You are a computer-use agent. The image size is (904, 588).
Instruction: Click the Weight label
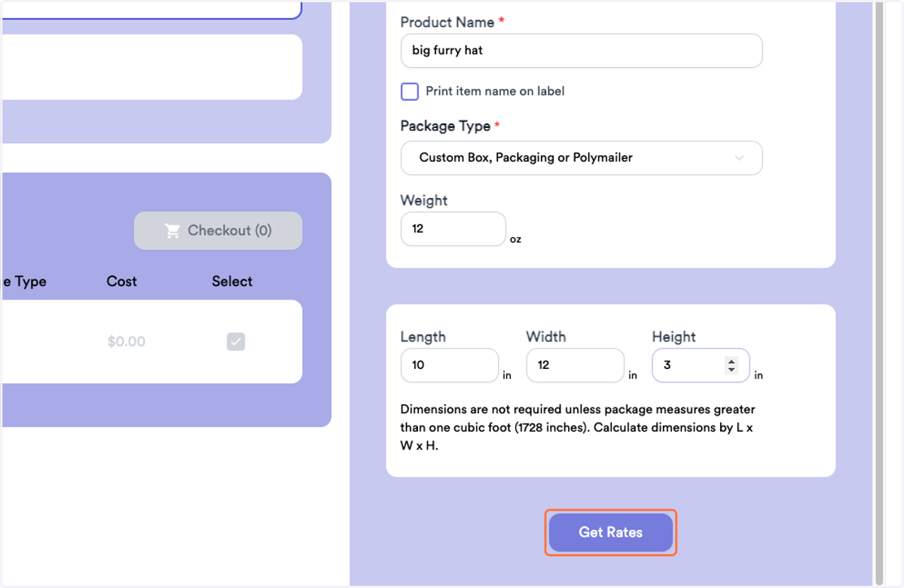(424, 200)
